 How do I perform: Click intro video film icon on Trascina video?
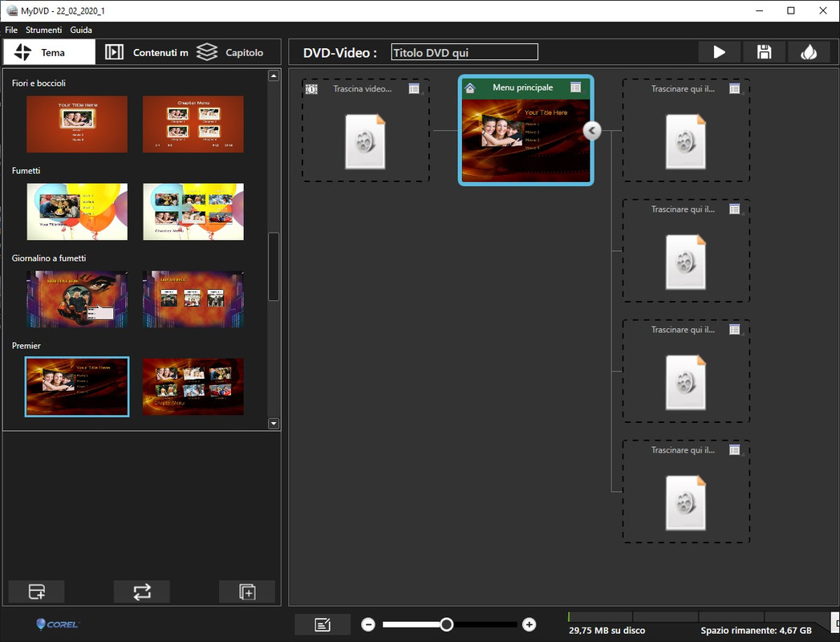point(311,89)
